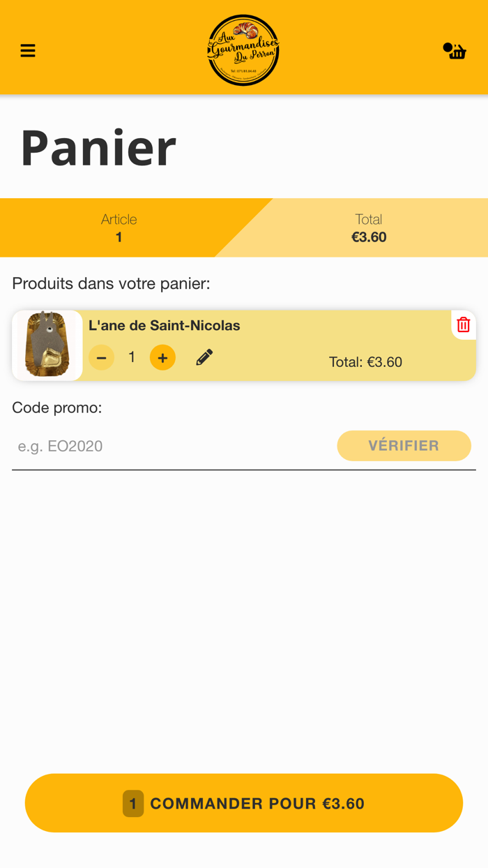Increase quantity with the plus icon
Screen dimensions: 488x868
click(162, 357)
